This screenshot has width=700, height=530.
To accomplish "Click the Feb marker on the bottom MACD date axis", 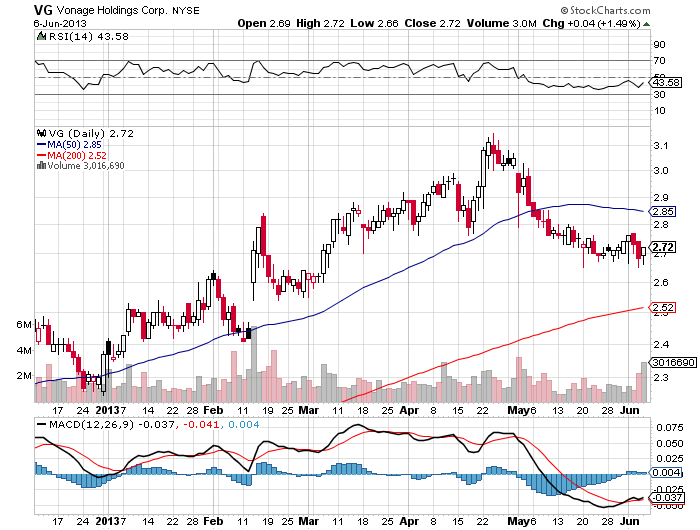I will [213, 521].
